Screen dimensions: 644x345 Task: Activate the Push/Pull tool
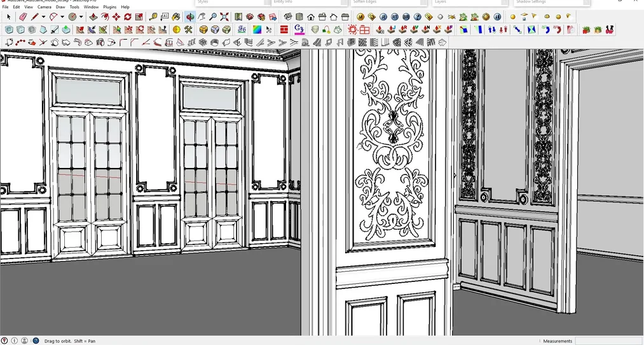click(93, 17)
